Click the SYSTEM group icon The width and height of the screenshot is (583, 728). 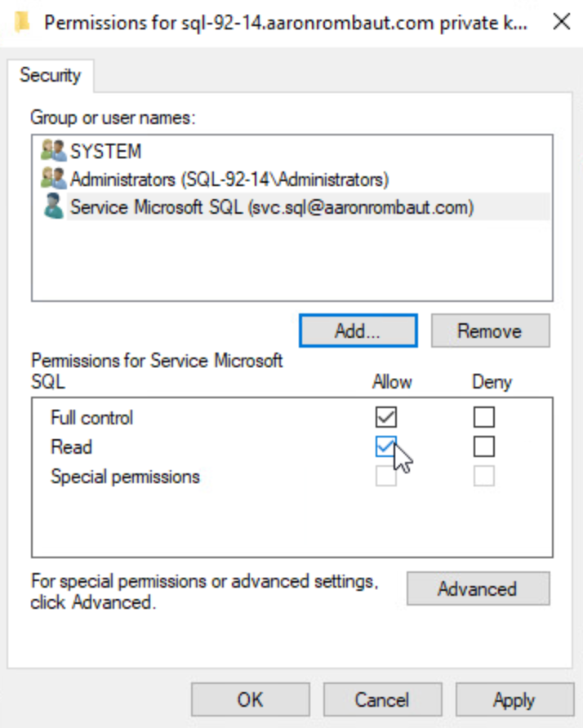point(53,152)
